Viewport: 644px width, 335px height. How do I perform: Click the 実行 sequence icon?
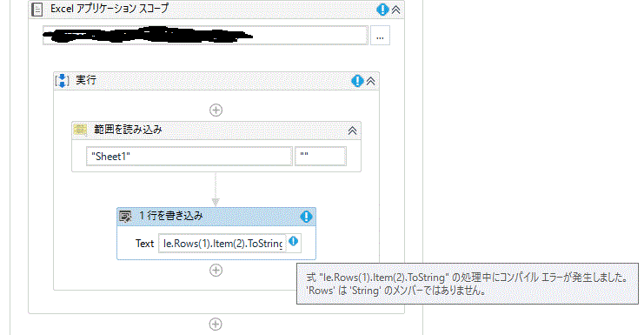pyautogui.click(x=62, y=81)
